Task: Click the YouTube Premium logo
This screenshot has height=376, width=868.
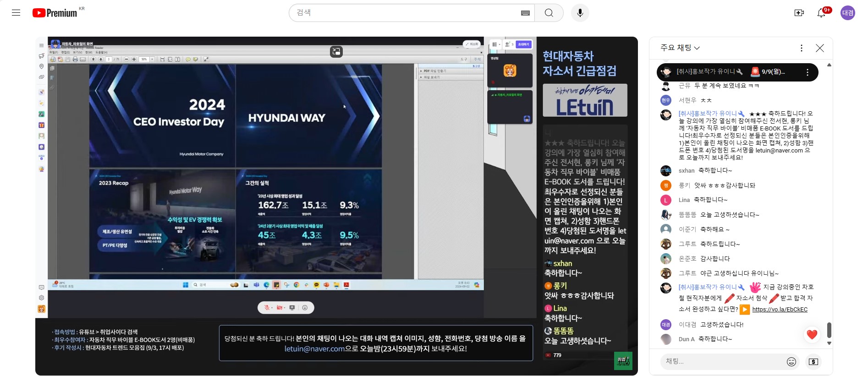Action: click(x=55, y=13)
